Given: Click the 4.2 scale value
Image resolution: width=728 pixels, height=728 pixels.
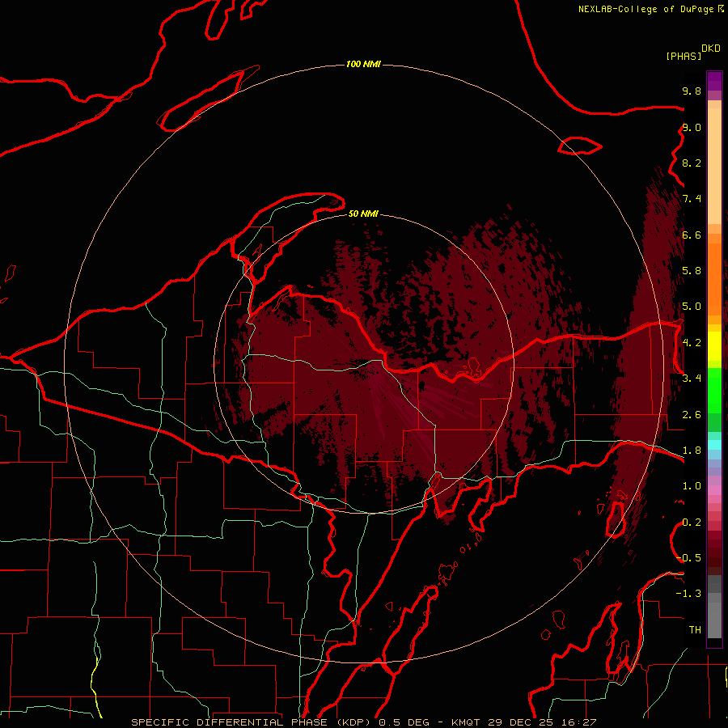Looking at the screenshot, I should [x=692, y=343].
